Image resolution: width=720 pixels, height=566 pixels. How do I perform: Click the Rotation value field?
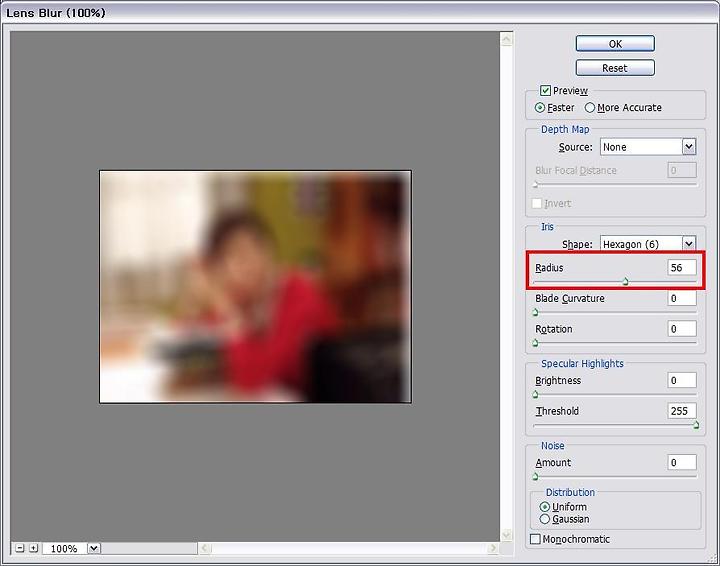[x=681, y=329]
